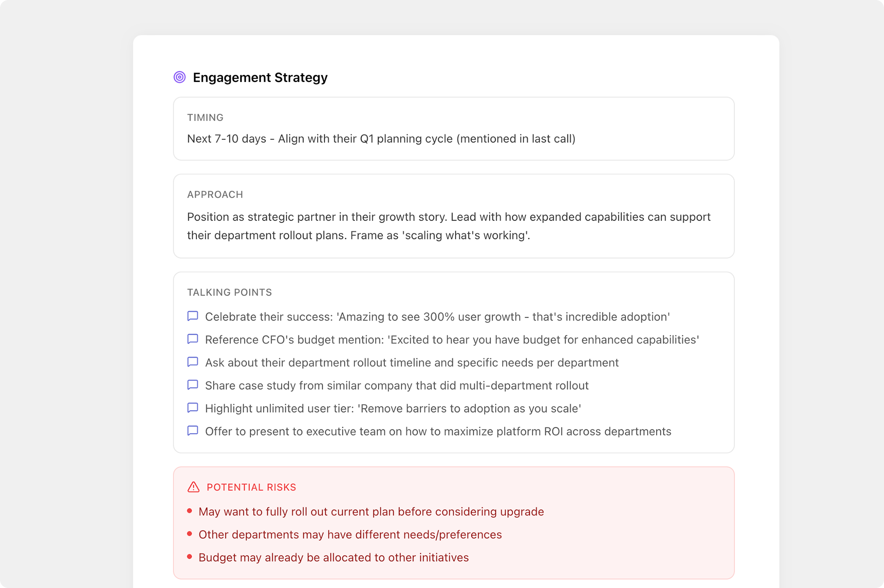This screenshot has height=588, width=884.
Task: Click risk about fully rolling out current plan
Action: pos(371,511)
